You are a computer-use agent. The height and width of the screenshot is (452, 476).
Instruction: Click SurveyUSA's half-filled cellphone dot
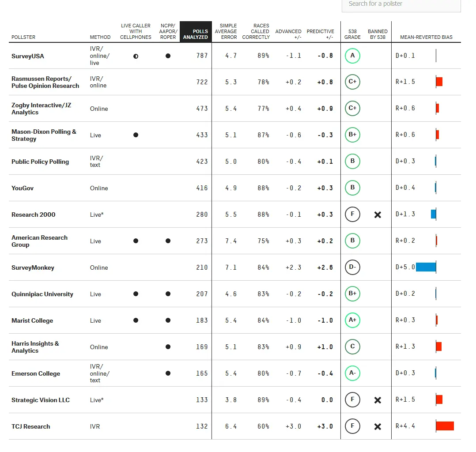point(136,56)
